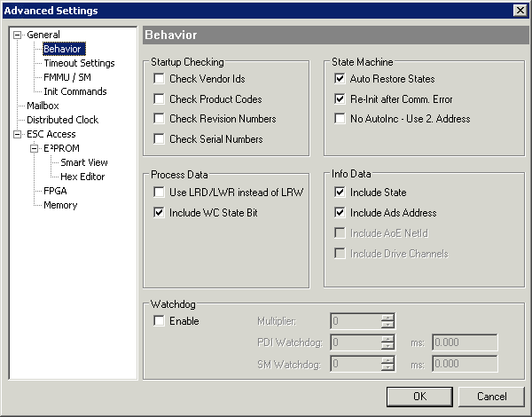This screenshot has width=532, height=417.
Task: Enable the Watchdog checkbox
Action: [159, 321]
